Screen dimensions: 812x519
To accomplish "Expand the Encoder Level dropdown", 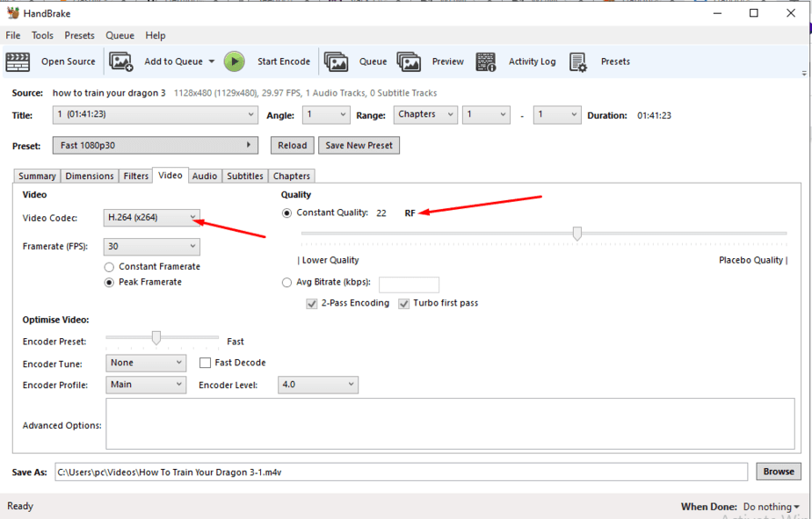I will tap(318, 385).
